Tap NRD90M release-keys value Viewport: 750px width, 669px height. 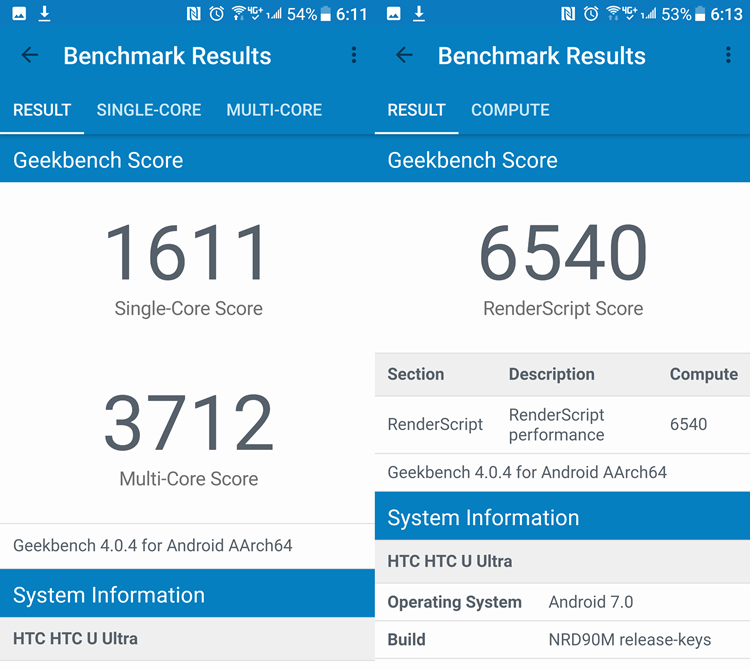[x=630, y=640]
